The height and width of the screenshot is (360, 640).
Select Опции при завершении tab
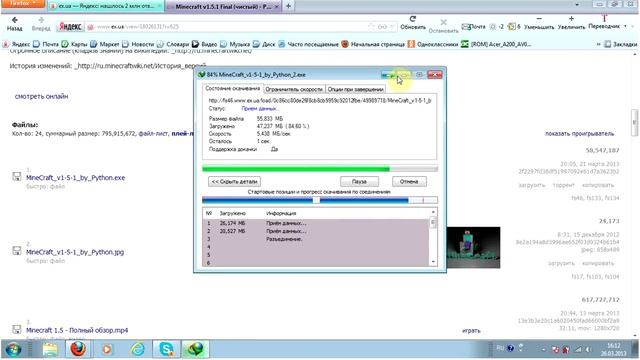(x=356, y=89)
